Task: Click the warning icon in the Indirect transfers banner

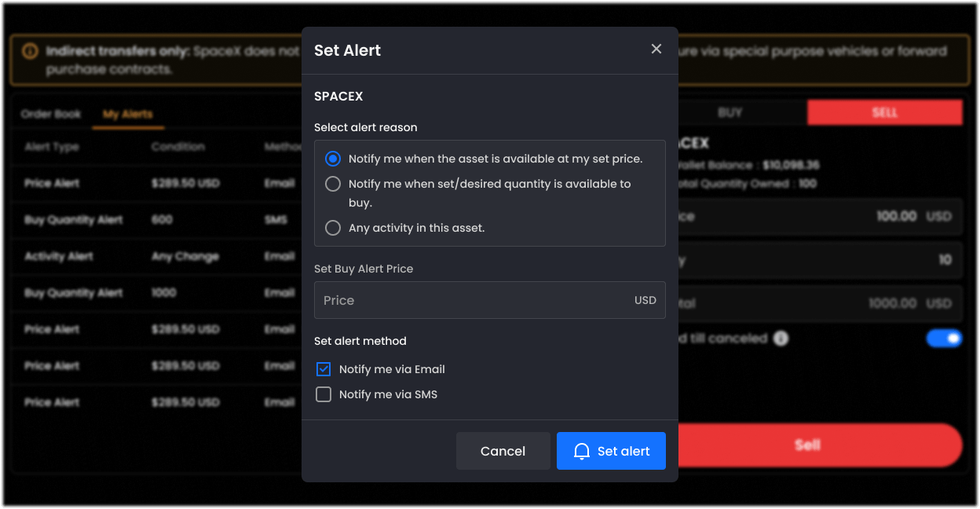Action: click(30, 52)
